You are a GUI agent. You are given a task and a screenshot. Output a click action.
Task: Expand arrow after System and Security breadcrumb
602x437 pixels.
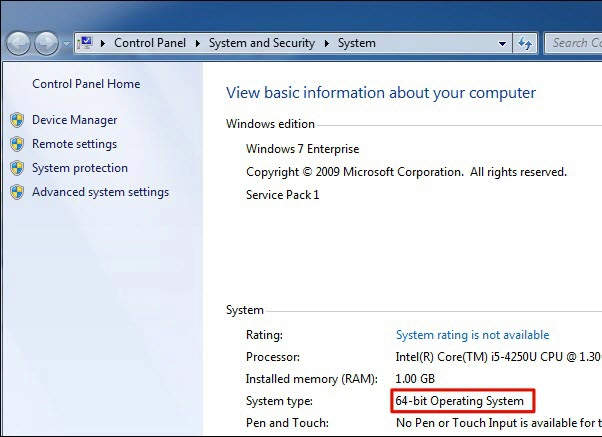pos(327,43)
